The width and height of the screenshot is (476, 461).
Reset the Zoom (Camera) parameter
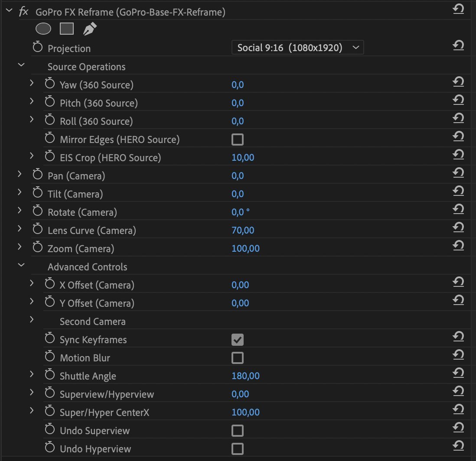pos(458,246)
